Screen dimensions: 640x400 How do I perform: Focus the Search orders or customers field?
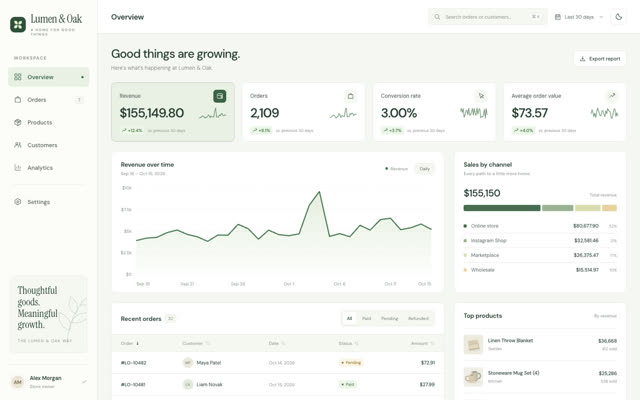coord(488,17)
